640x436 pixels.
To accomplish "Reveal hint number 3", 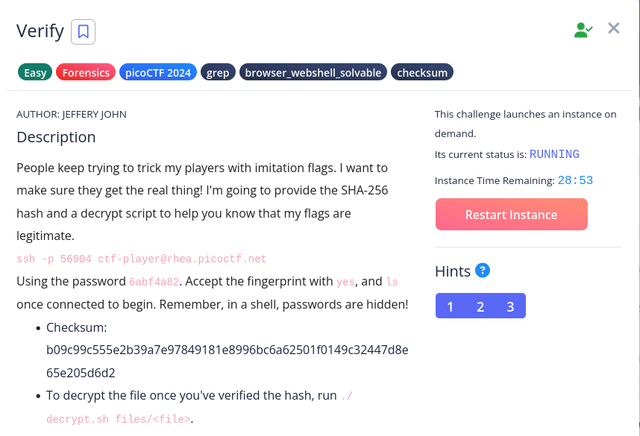I will coord(510,306).
